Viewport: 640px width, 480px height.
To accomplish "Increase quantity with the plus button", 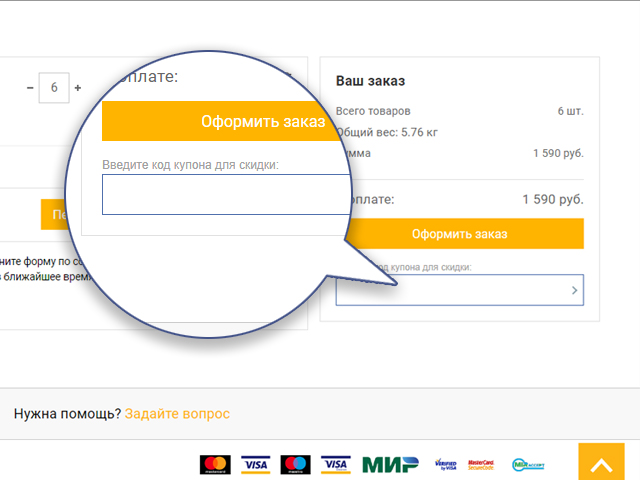I will click(x=78, y=88).
